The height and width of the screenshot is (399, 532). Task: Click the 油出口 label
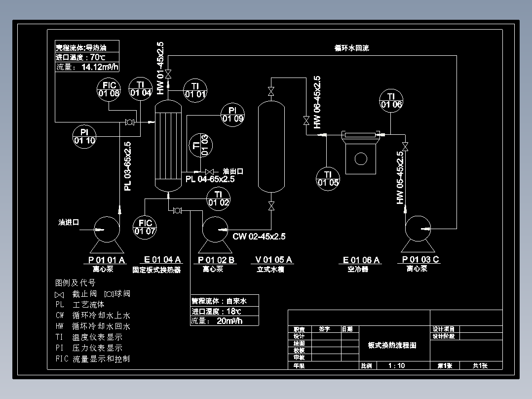click(x=233, y=171)
